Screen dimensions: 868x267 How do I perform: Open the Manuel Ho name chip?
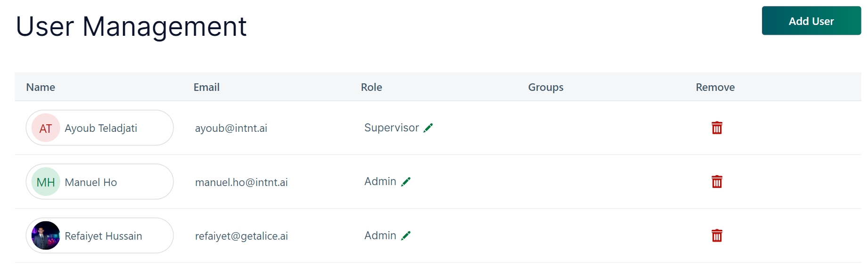click(91, 182)
